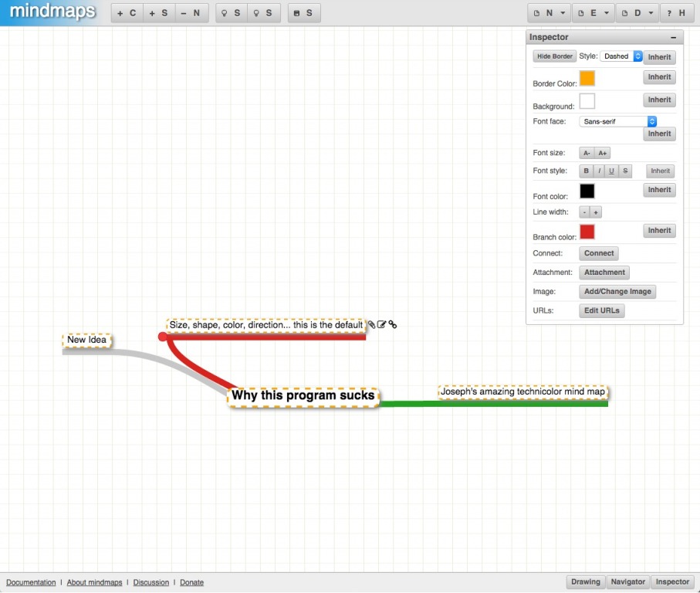Toggle underline font style

tap(612, 171)
